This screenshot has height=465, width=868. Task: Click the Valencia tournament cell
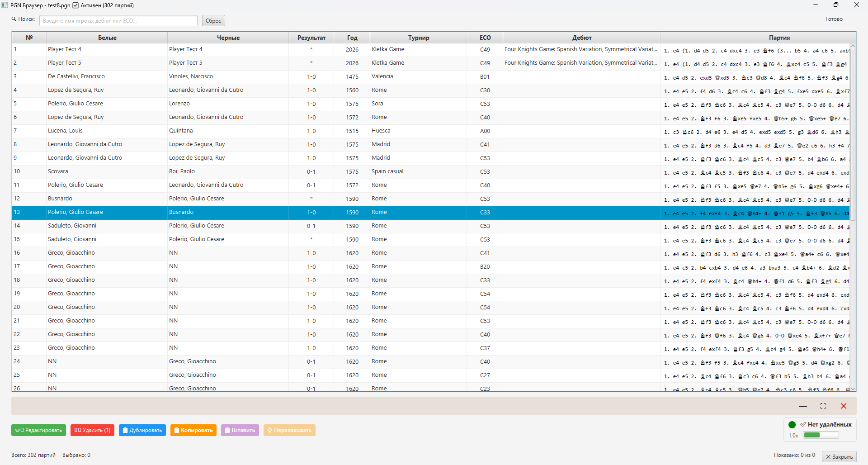pyautogui.click(x=418, y=76)
